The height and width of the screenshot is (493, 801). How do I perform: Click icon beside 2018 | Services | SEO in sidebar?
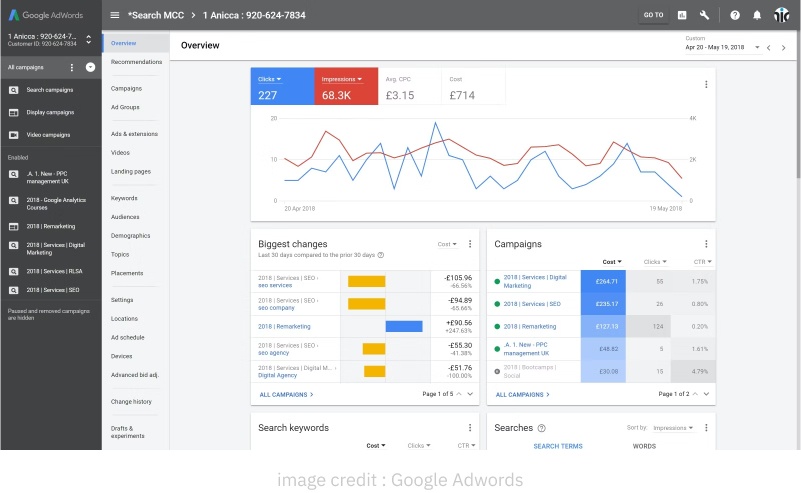(14, 290)
